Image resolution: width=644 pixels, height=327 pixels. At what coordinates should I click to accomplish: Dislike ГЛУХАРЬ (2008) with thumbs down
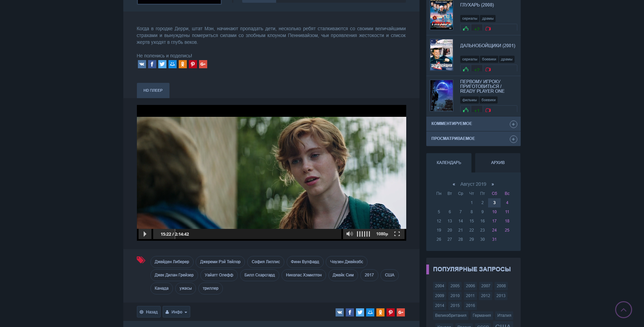[x=488, y=29]
